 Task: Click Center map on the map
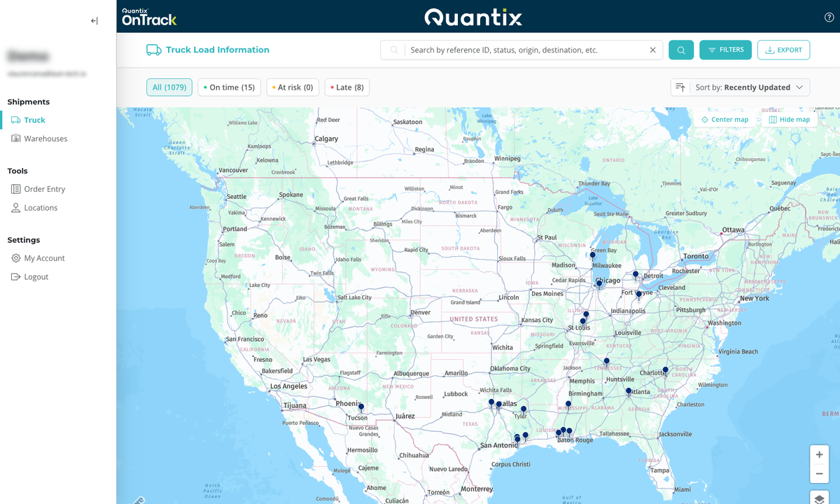724,119
